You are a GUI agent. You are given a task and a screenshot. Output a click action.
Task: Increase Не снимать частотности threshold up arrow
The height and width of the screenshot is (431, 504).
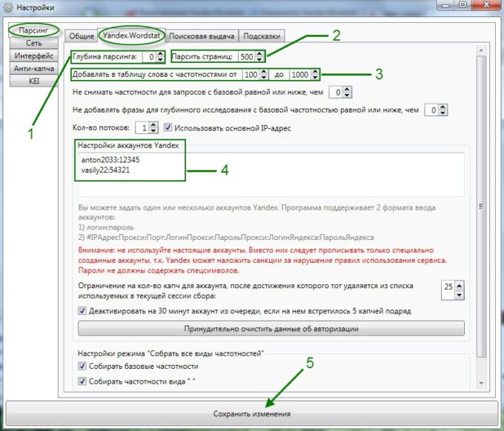pos(347,90)
